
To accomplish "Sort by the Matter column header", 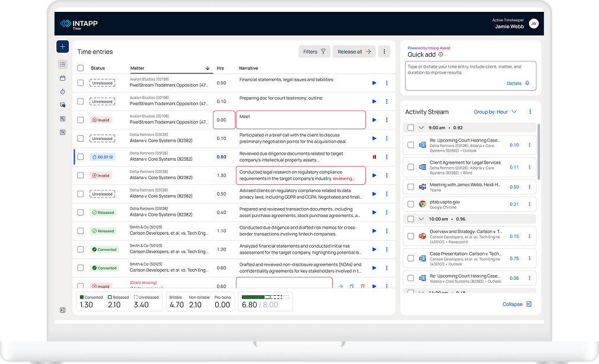I will [138, 68].
